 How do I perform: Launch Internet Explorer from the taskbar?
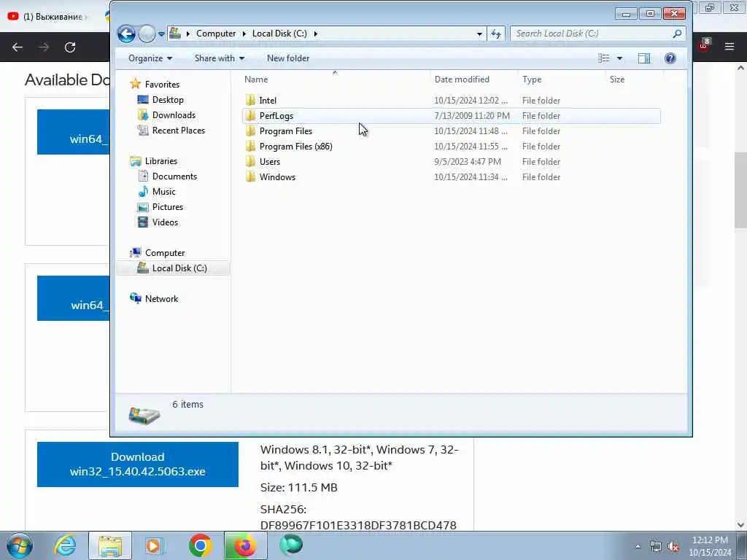[x=65, y=545]
